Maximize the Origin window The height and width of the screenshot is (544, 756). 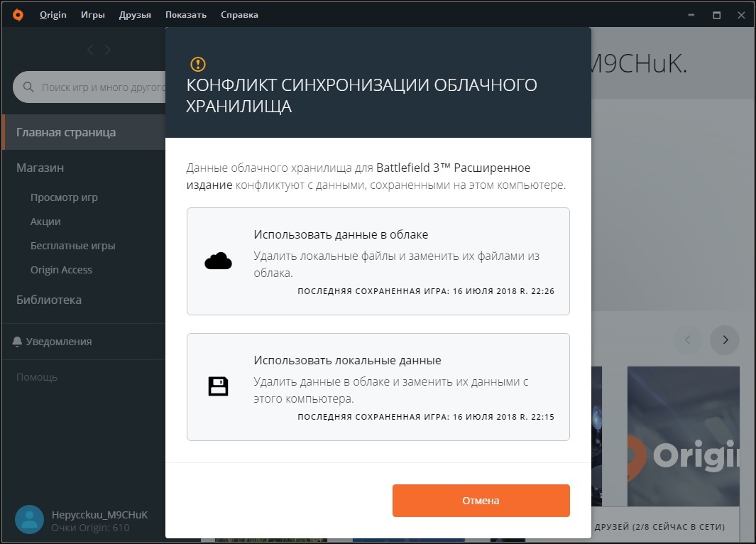[716, 15]
